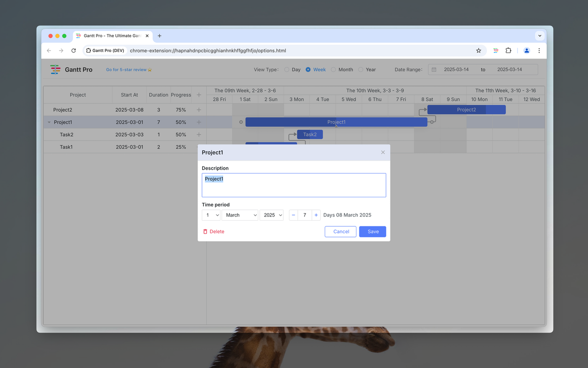
Task: Open the March month dropdown
Action: (x=240, y=215)
